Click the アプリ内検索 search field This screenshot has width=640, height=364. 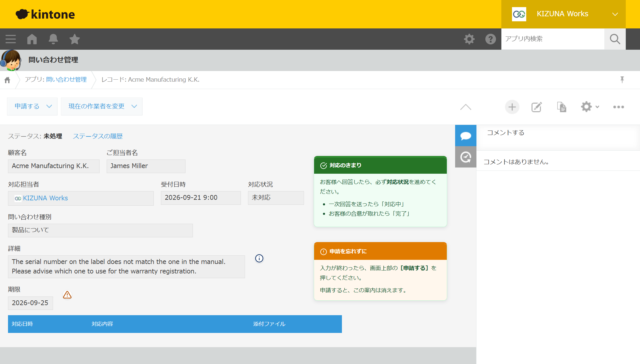click(x=553, y=39)
